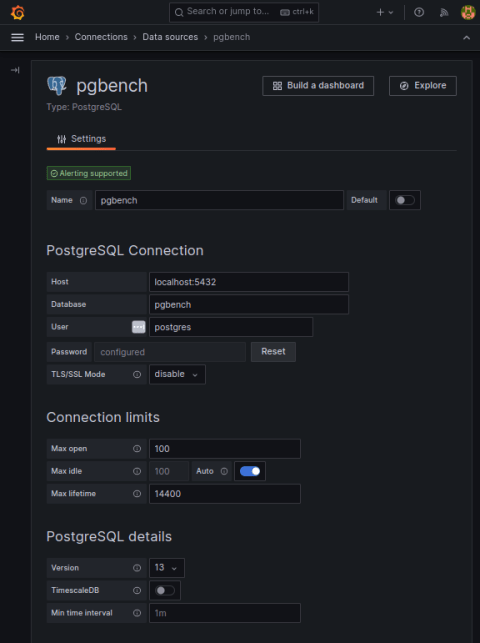This screenshot has width=480, height=643.
Task: Select the Settings tab
Action: (81, 139)
